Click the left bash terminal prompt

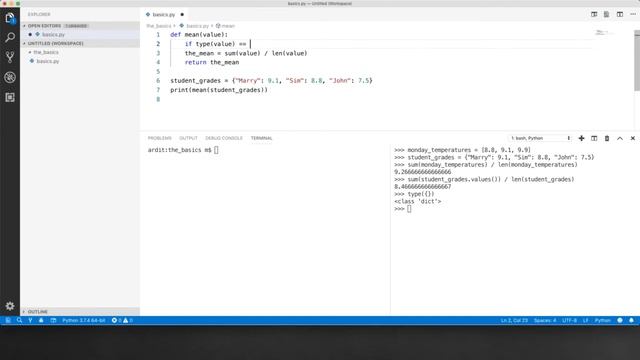coord(183,150)
